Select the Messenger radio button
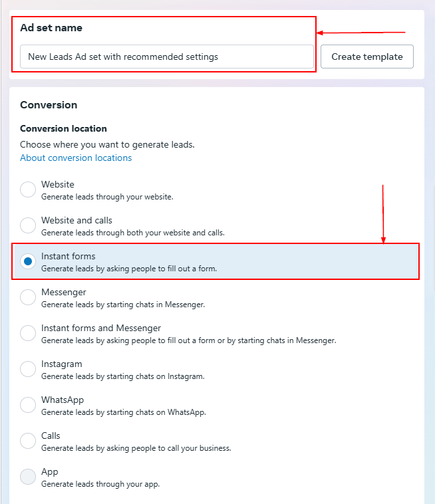The width and height of the screenshot is (435, 504). pyautogui.click(x=28, y=297)
